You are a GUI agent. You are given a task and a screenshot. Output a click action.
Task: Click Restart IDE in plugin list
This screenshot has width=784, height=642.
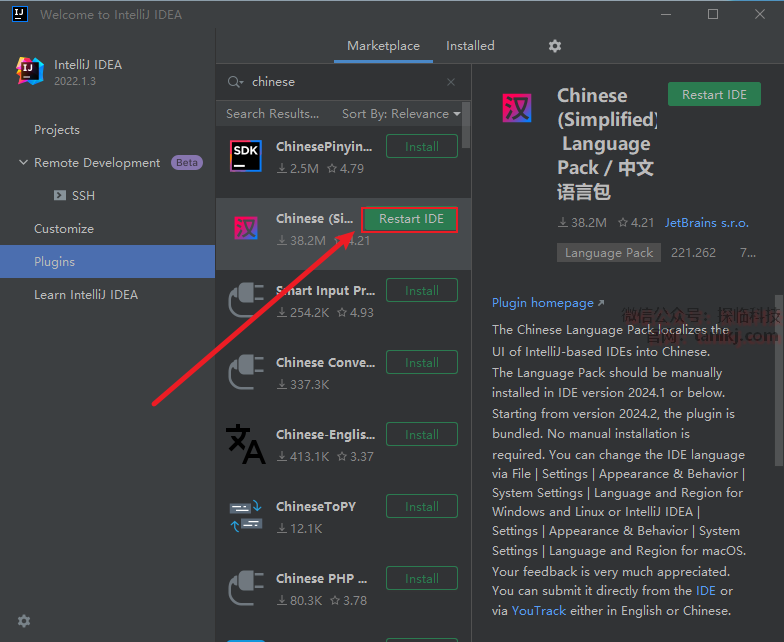click(410, 219)
